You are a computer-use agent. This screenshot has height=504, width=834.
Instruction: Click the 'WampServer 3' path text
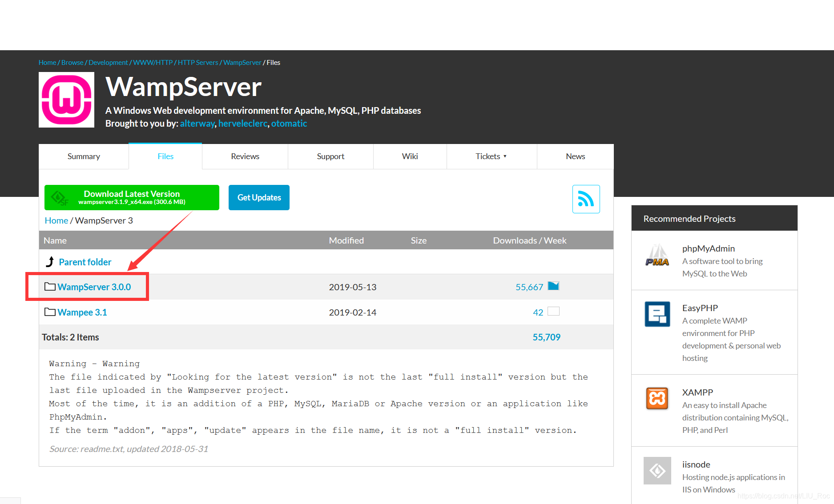pos(104,220)
